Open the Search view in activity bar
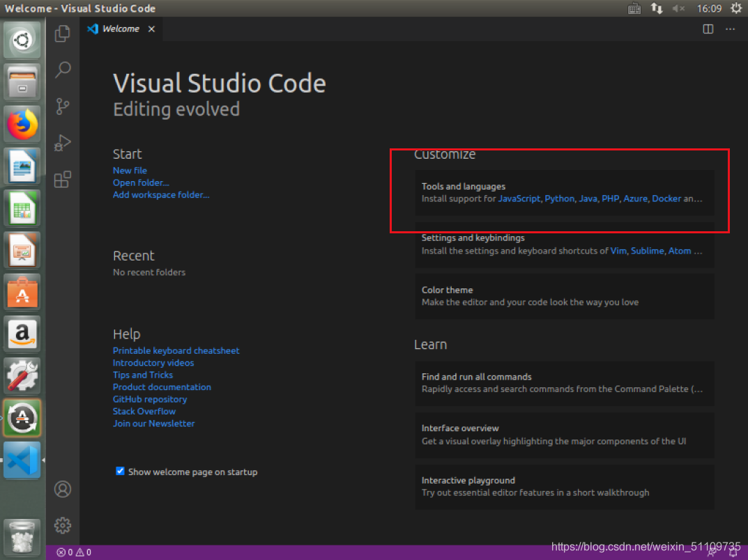 (x=63, y=70)
